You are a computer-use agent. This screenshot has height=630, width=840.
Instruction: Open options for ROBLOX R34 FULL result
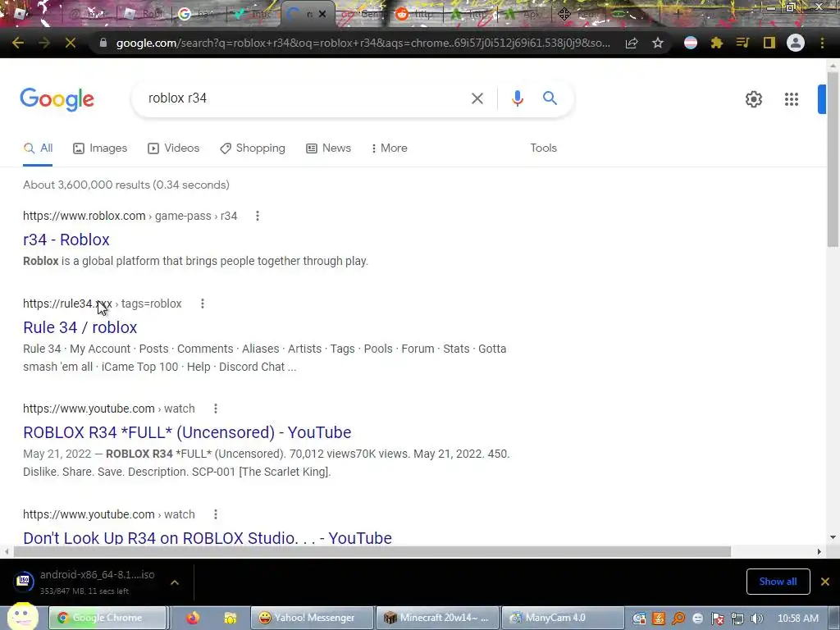coord(216,409)
